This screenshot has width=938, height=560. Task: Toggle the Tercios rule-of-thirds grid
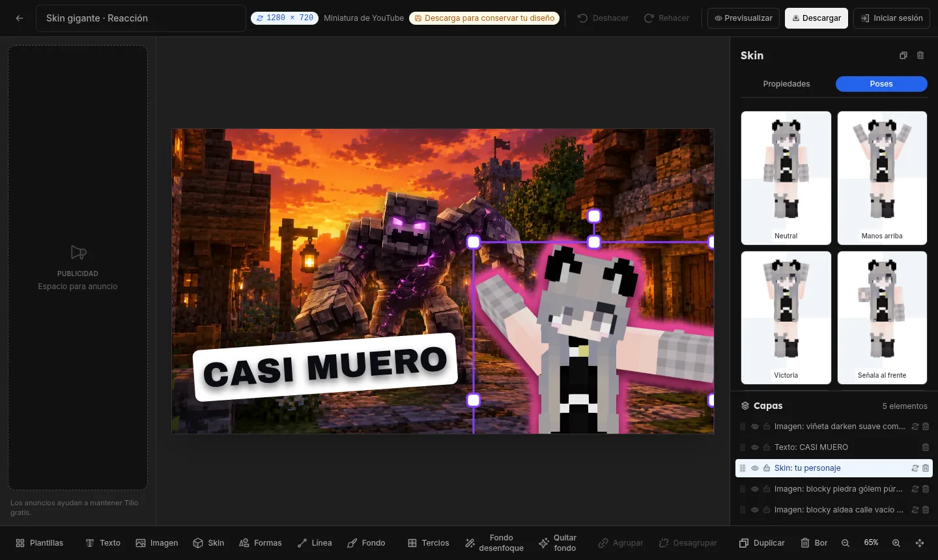click(429, 543)
